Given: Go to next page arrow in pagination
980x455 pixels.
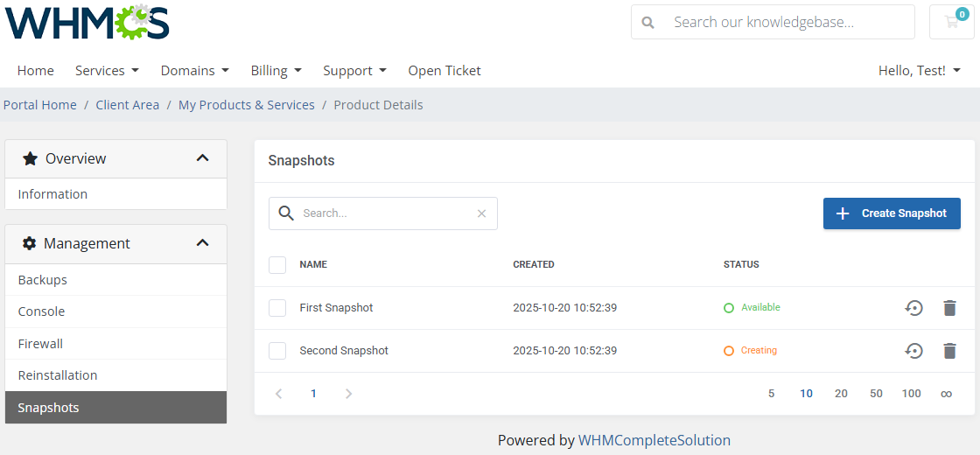Looking at the screenshot, I should [x=348, y=394].
